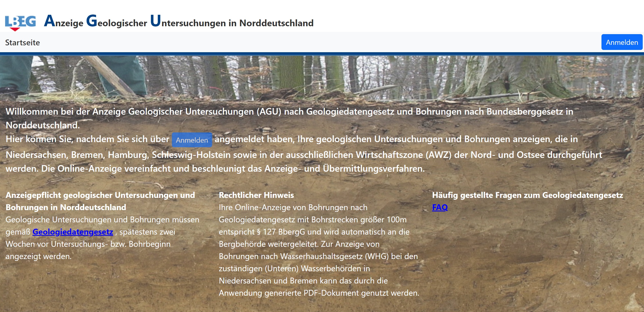
Task: Select the Rechtlicher Hinweis heading
Action: [256, 195]
